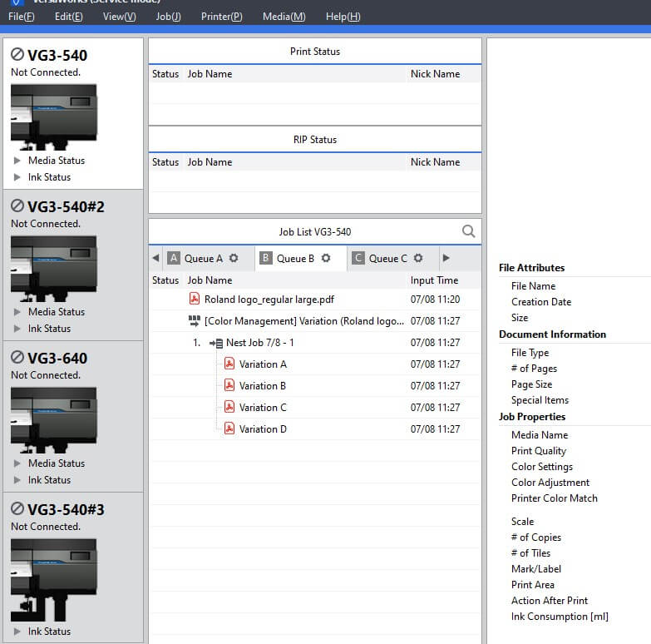Select the Variation C job
Screen dimensions: 651x644
pyautogui.click(x=315, y=407)
